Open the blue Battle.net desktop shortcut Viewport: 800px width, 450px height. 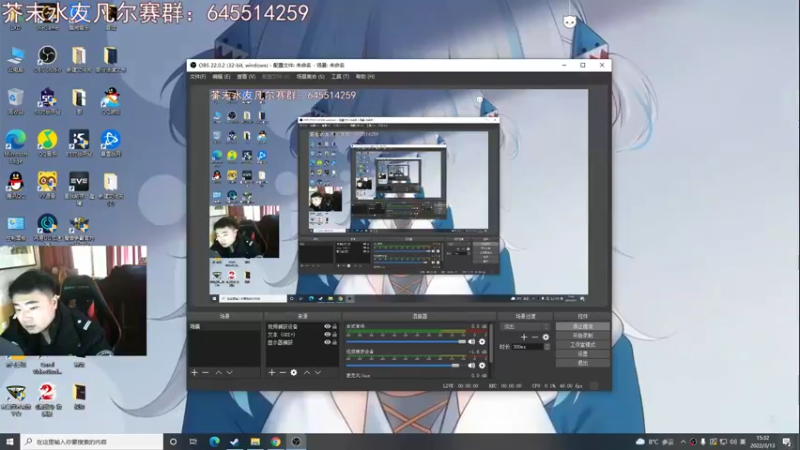[110, 143]
